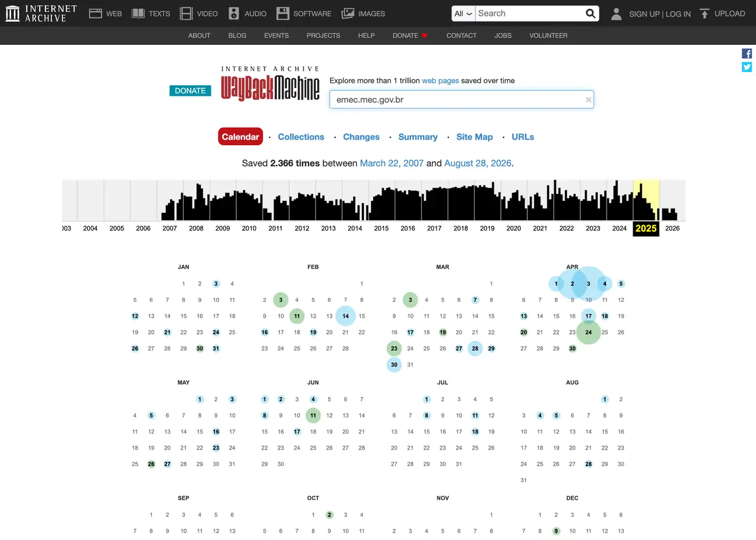Click the teal Donate button

(190, 90)
